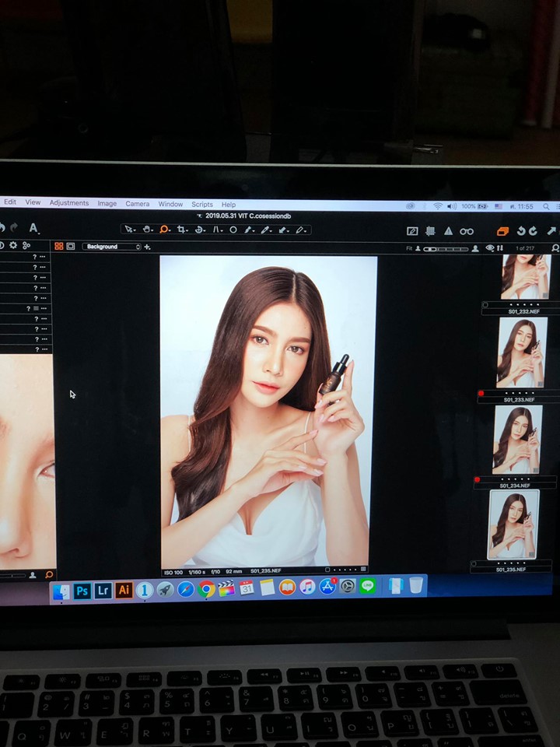Select the Crop tool in toolbar
Viewport: 560px width, 747px height.
point(181,230)
